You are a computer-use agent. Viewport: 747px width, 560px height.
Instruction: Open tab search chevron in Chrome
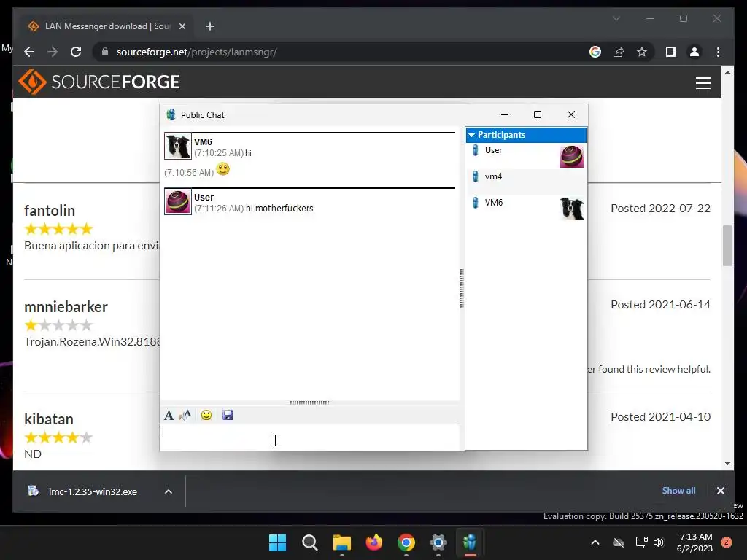pyautogui.click(x=616, y=18)
